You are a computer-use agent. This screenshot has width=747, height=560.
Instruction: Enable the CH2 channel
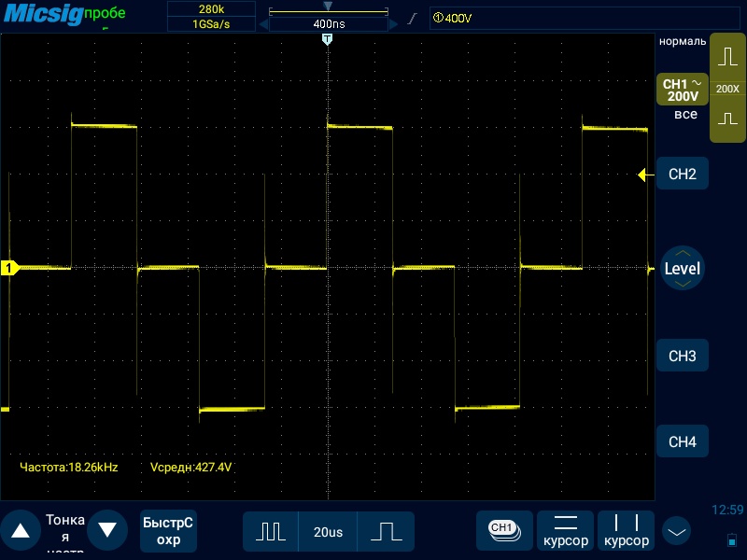click(683, 174)
